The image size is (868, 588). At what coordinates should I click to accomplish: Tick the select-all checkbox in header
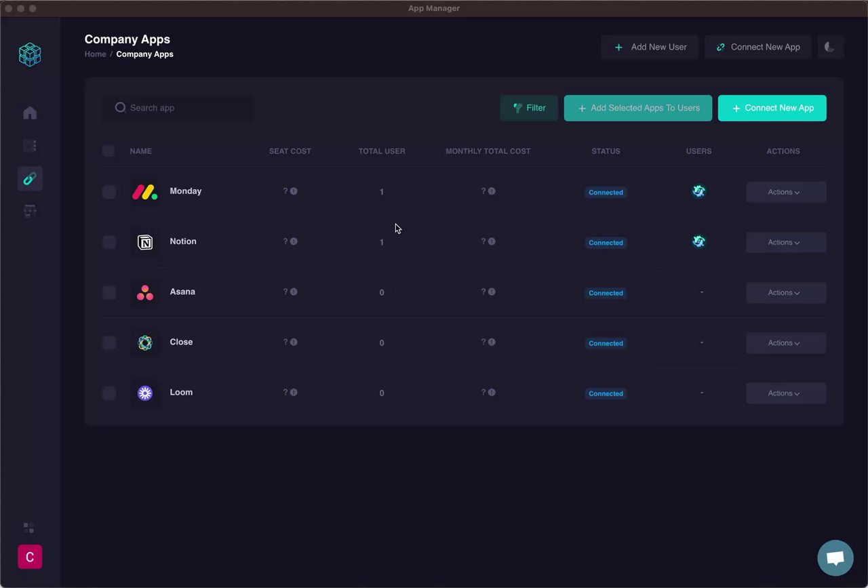108,151
